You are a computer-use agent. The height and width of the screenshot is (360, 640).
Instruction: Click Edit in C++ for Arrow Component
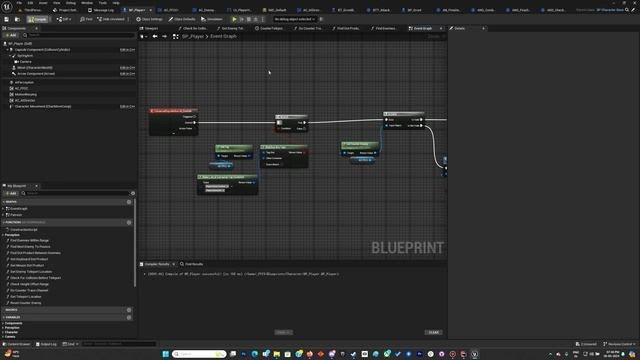(127, 74)
